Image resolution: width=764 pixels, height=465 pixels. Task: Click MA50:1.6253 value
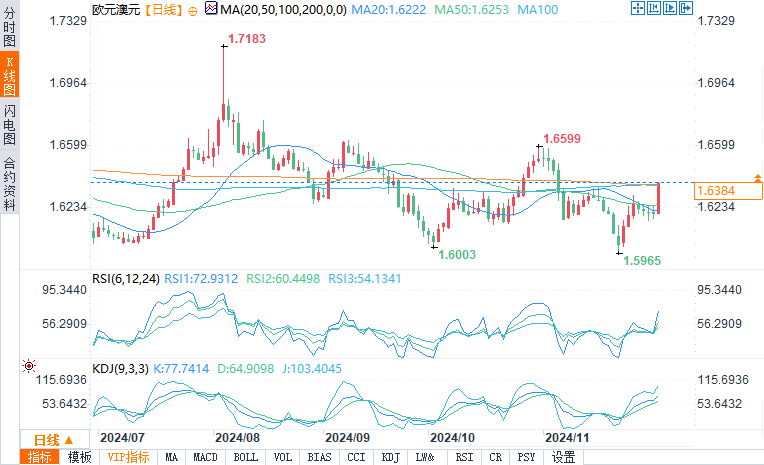click(x=471, y=9)
